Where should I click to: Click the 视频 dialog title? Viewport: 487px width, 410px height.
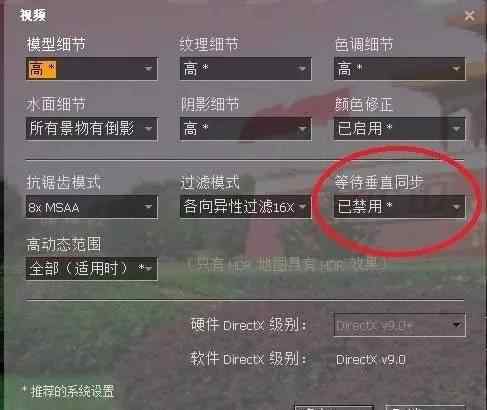pyautogui.click(x=33, y=15)
